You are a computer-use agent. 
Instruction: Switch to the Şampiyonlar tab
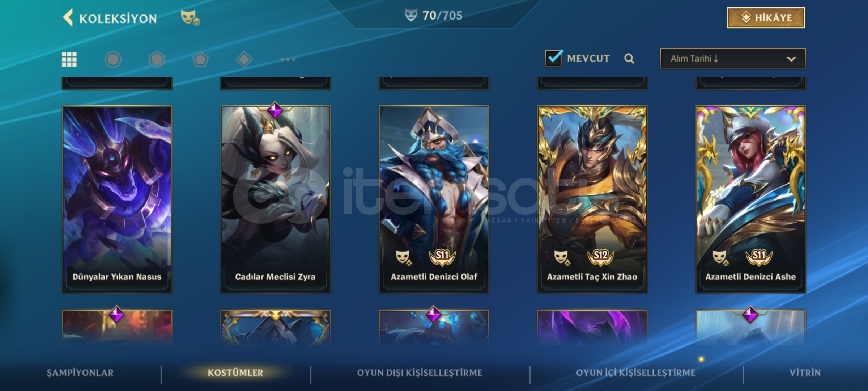(x=80, y=373)
